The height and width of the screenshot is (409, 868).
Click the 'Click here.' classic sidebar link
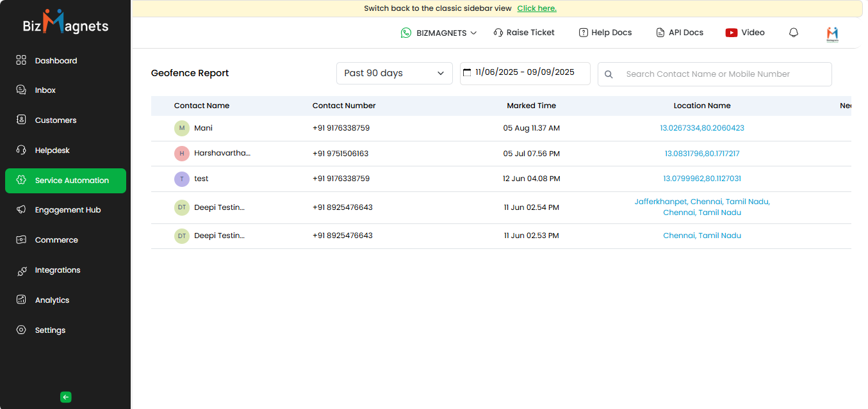pos(536,8)
